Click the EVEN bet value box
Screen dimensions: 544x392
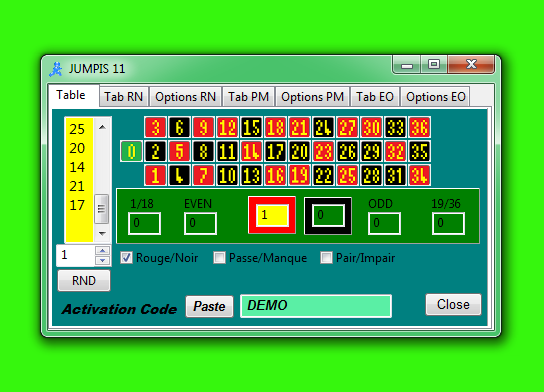201,223
